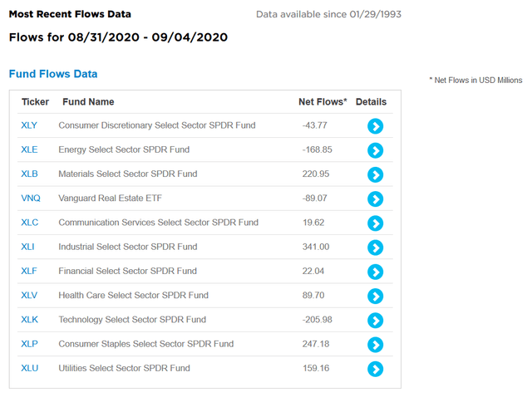The height and width of the screenshot is (397, 532).
Task: Select Consumer Discretionary Select Sector SPDR Fund
Action: [157, 125]
